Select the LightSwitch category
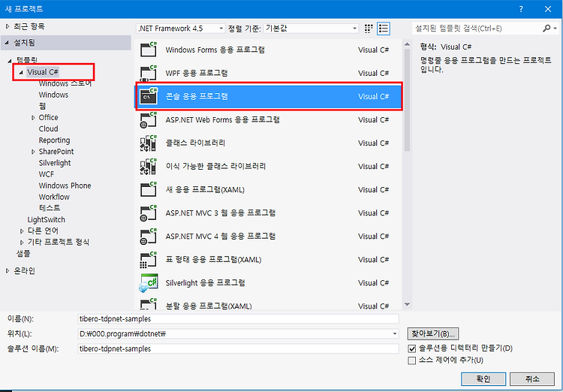 (47, 219)
